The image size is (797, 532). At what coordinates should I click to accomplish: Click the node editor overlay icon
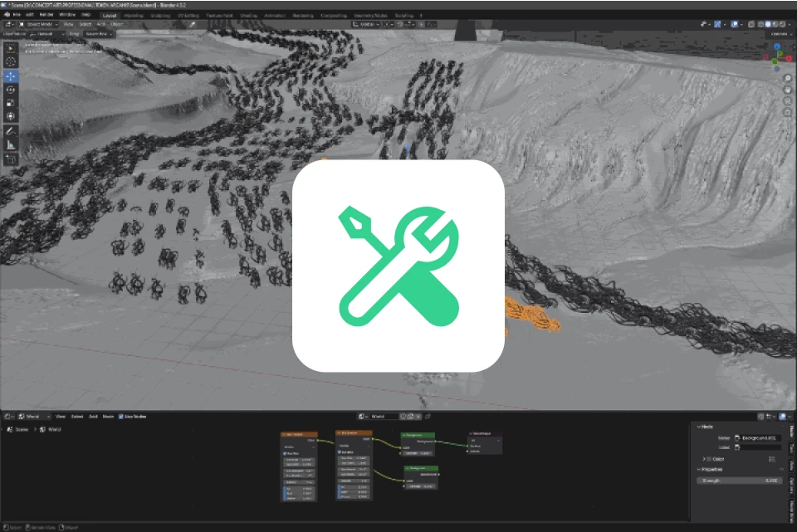tap(782, 417)
